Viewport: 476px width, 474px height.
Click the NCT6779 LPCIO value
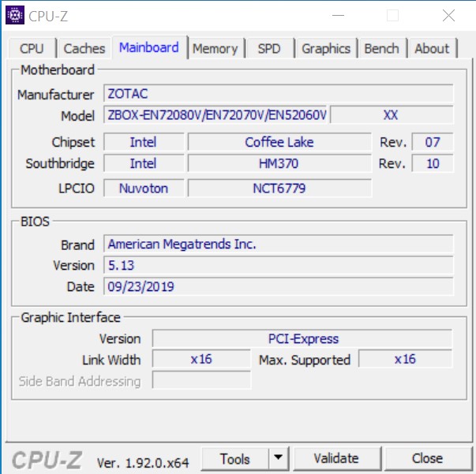click(x=279, y=188)
